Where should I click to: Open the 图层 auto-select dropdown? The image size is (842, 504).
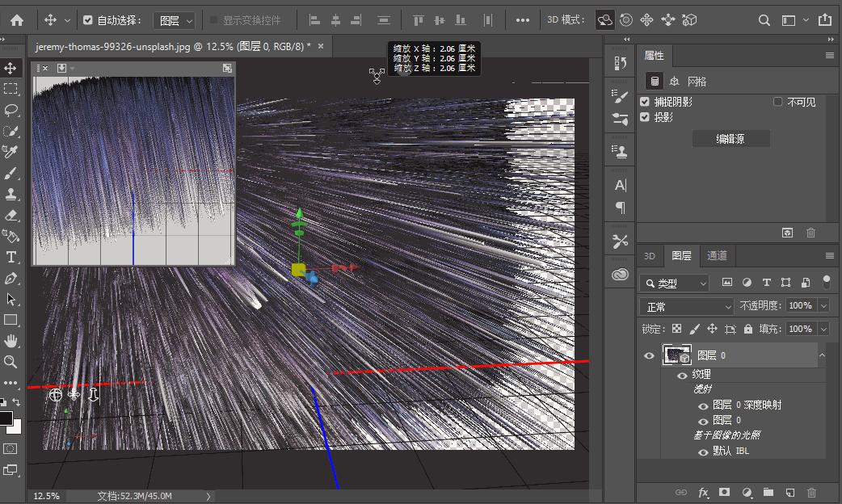(x=175, y=20)
